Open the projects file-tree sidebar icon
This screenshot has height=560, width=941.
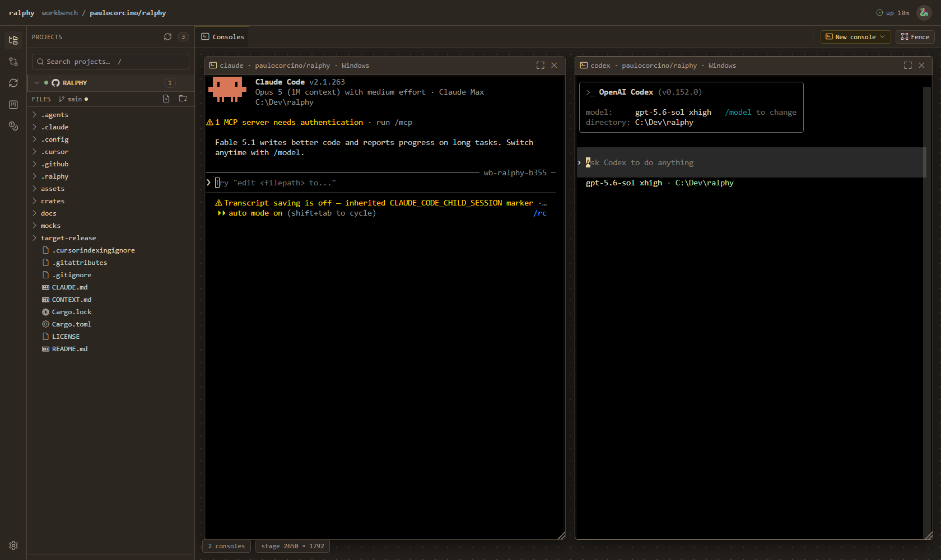pyautogui.click(x=13, y=40)
